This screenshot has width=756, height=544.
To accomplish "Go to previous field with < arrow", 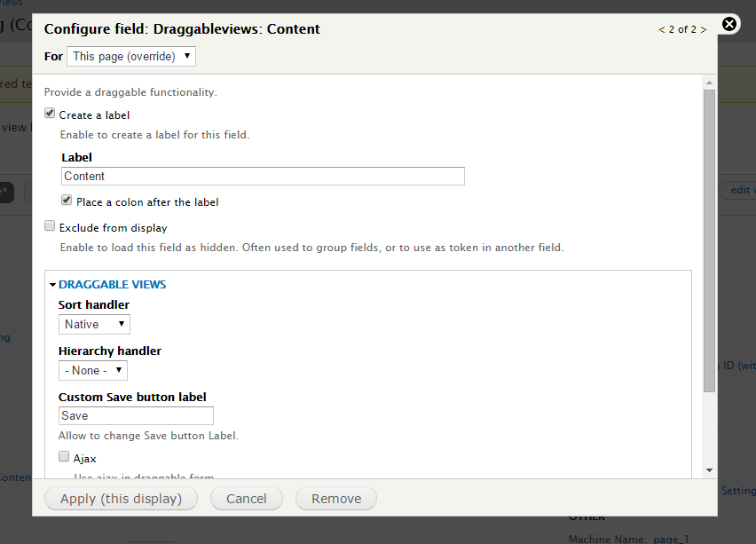I will pyautogui.click(x=662, y=30).
